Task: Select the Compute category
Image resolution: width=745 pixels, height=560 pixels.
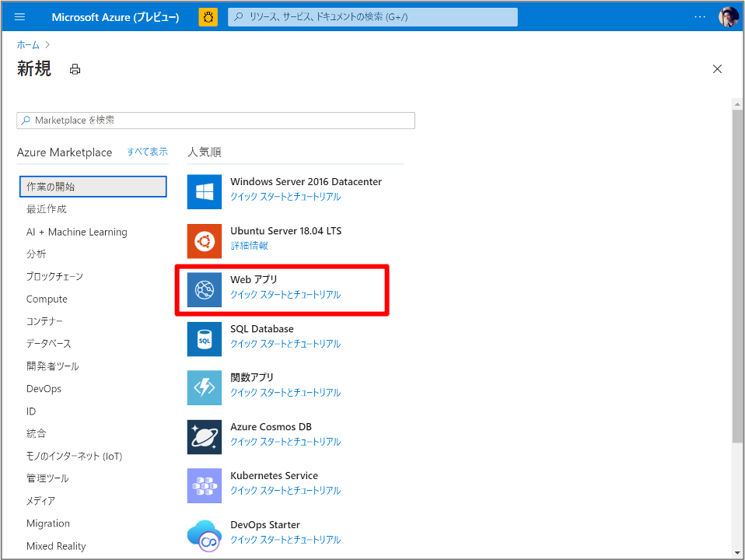Action: tap(47, 299)
